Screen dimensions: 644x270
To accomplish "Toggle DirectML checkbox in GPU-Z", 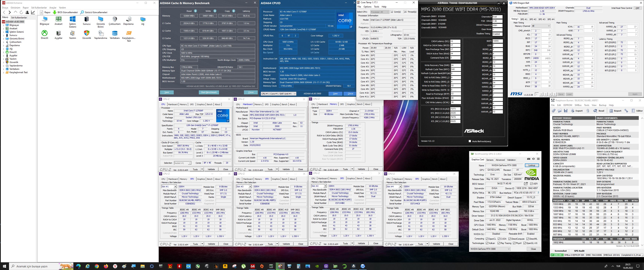I will [x=528, y=239].
